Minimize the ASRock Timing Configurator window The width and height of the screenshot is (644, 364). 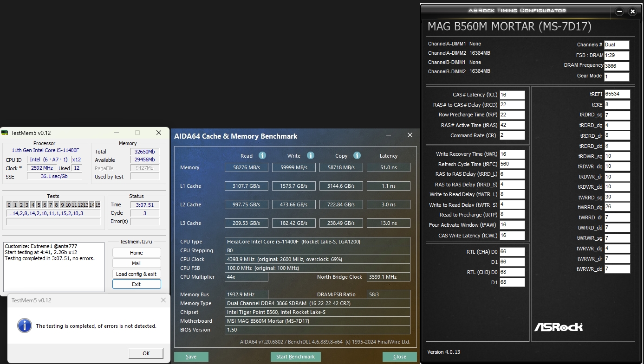coord(619,12)
